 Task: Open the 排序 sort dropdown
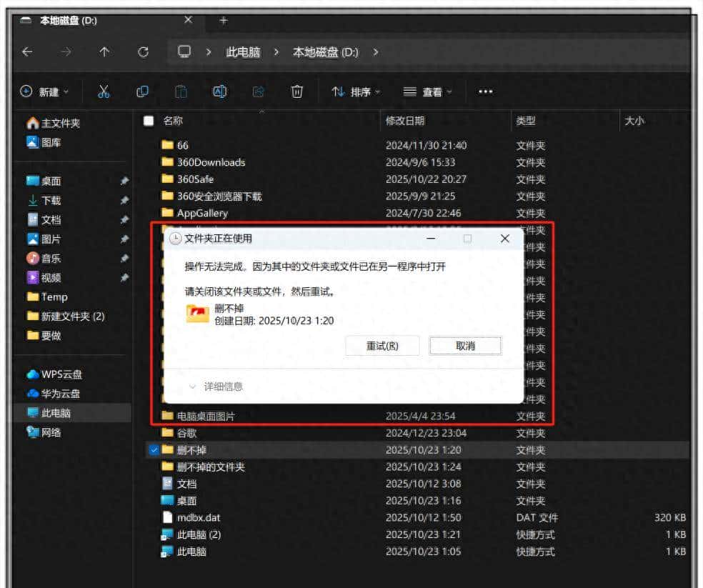(x=355, y=91)
